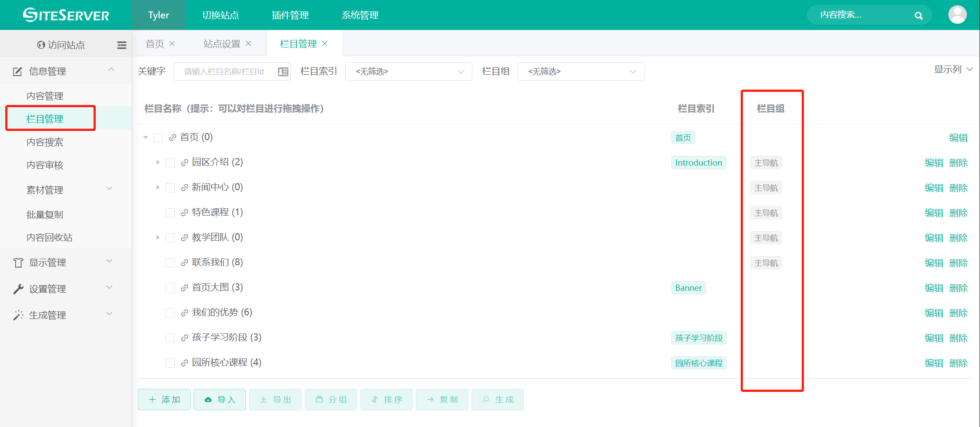Click 删除 for 联系我们 row

point(958,263)
